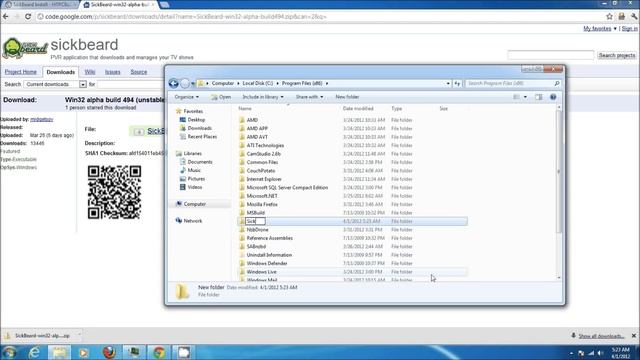Open the My favorites dropdown

point(600,29)
